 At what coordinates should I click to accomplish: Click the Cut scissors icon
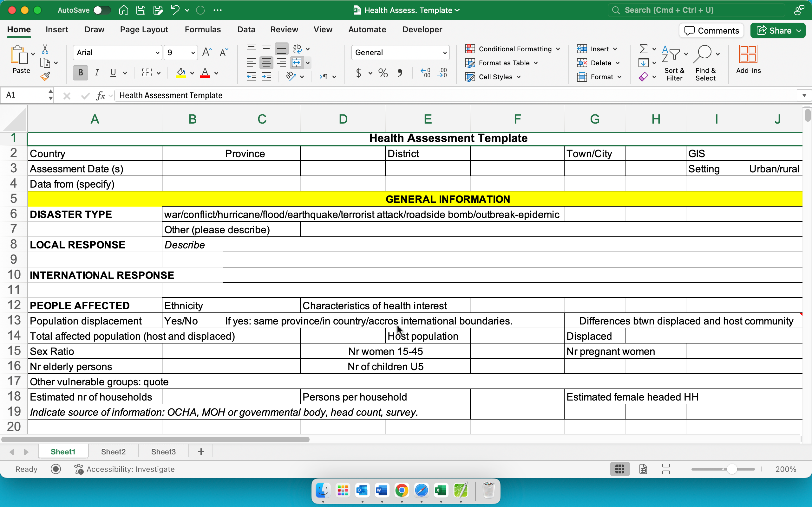(45, 49)
